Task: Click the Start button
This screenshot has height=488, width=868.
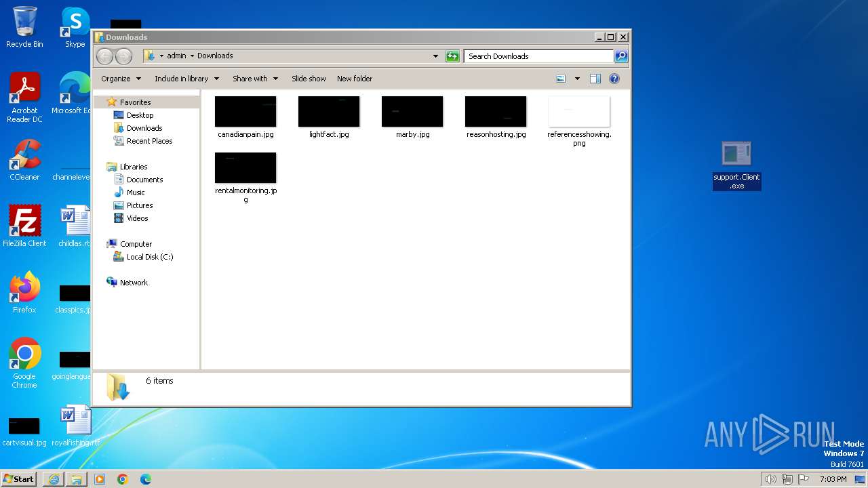Action: pos(19,479)
